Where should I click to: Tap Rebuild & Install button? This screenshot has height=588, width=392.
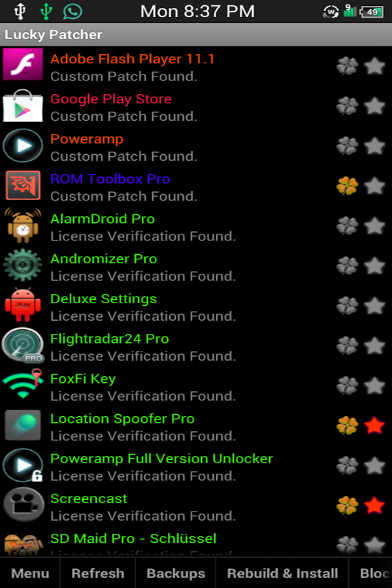pyautogui.click(x=282, y=573)
